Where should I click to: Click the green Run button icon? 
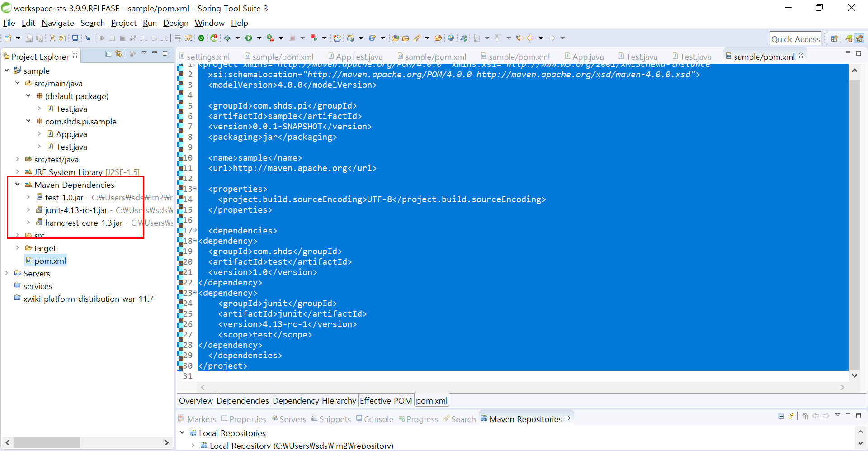tap(249, 38)
